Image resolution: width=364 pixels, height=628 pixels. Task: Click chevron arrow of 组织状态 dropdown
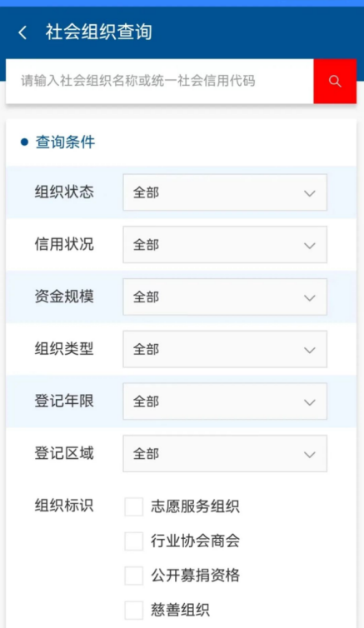coord(310,193)
